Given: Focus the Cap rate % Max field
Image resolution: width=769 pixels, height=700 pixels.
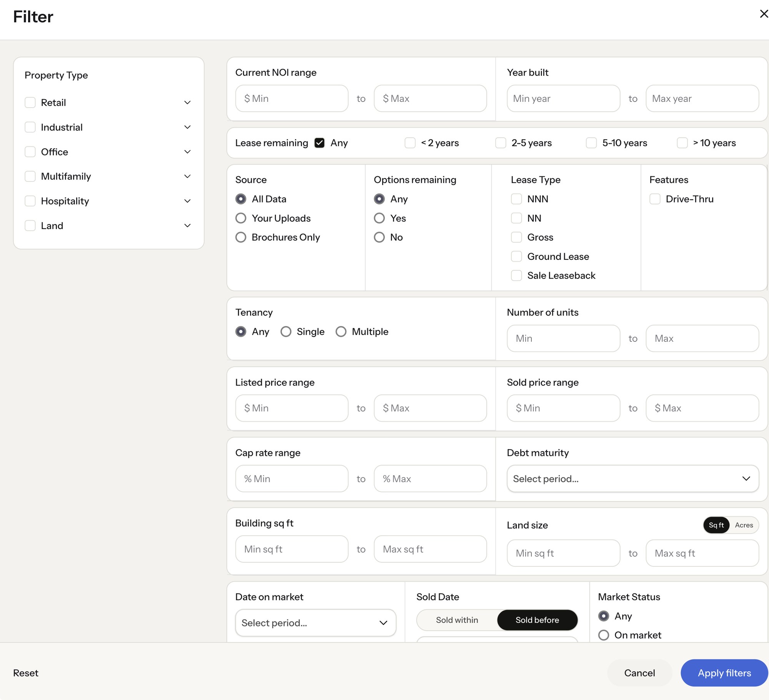Looking at the screenshot, I should (430, 479).
